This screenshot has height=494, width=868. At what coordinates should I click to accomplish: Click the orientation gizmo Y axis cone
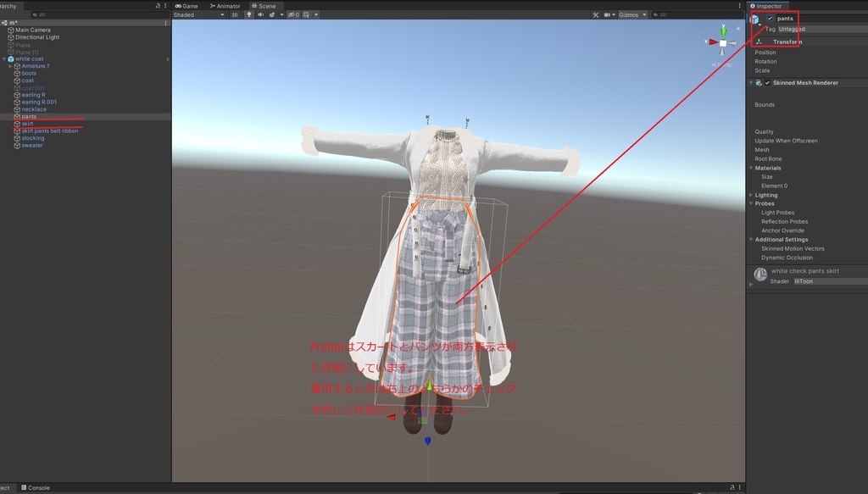(x=723, y=32)
